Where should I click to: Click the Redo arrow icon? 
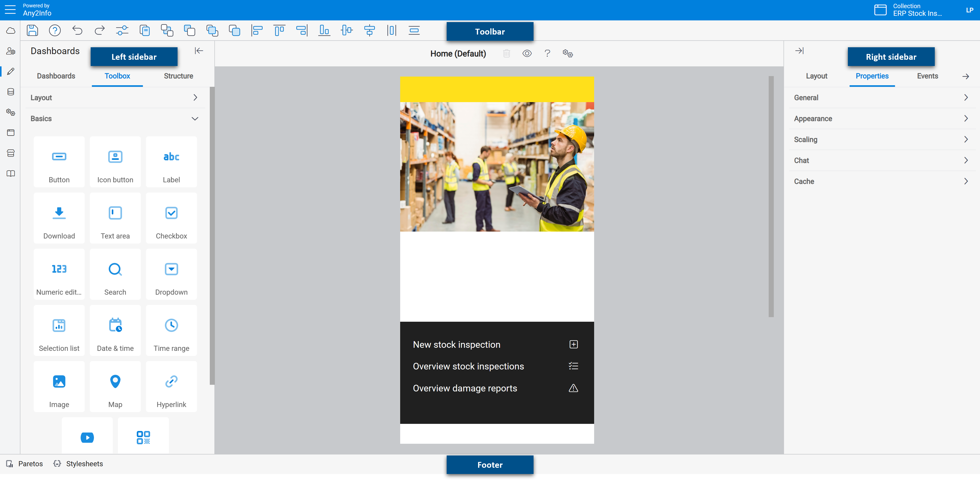(x=100, y=31)
